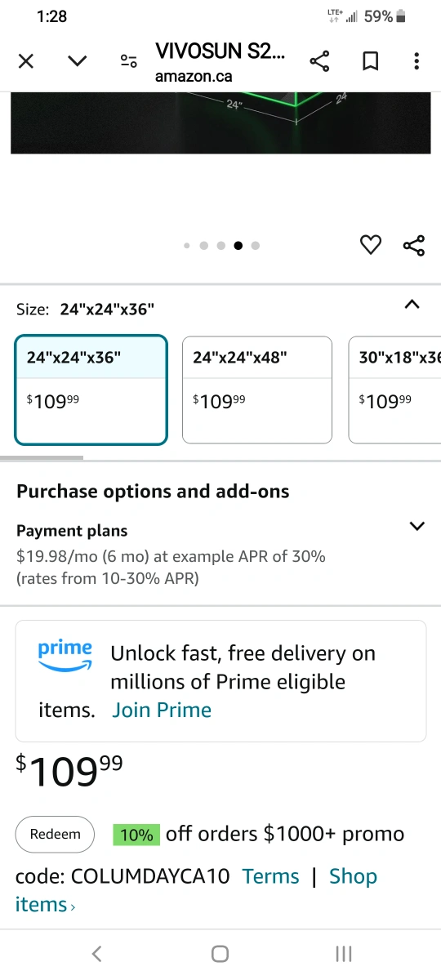Collapse the Size section chevron
Viewport: 441px width, 980px height.
(412, 305)
